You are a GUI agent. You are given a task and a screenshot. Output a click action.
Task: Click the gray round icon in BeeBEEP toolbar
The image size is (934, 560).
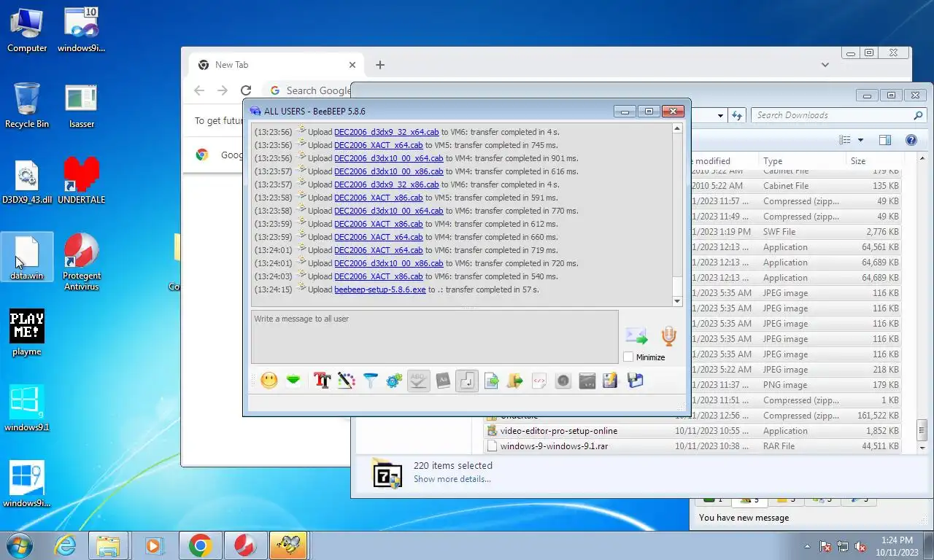[563, 380]
